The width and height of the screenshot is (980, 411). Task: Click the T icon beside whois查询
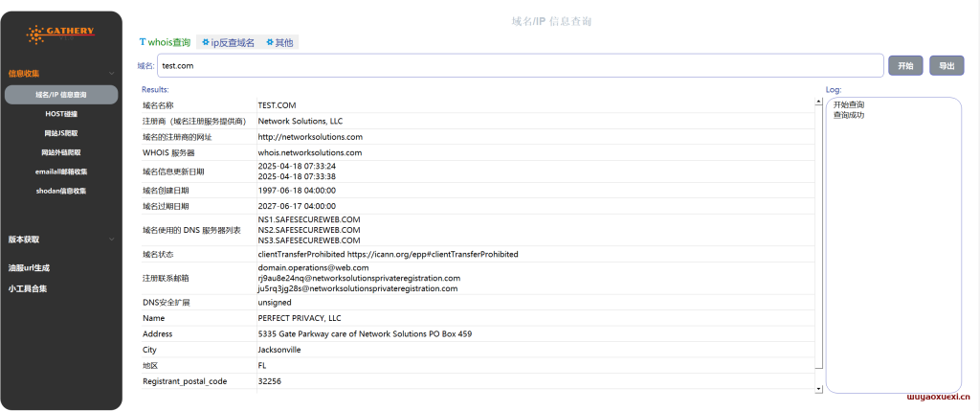[x=143, y=42]
